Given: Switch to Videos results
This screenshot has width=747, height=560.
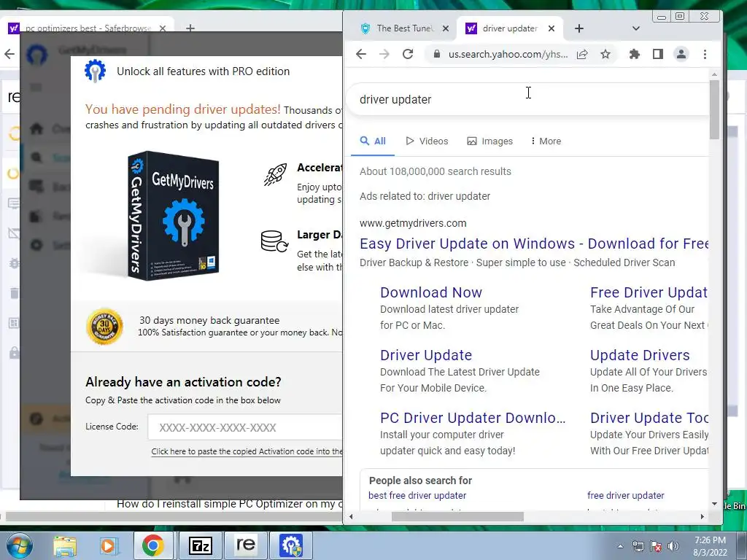Looking at the screenshot, I should [x=427, y=141].
